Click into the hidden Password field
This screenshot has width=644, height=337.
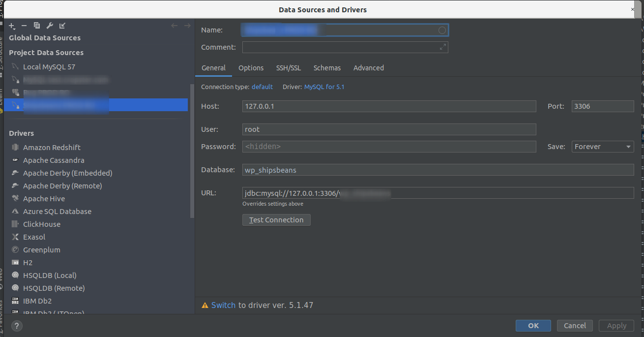point(389,147)
